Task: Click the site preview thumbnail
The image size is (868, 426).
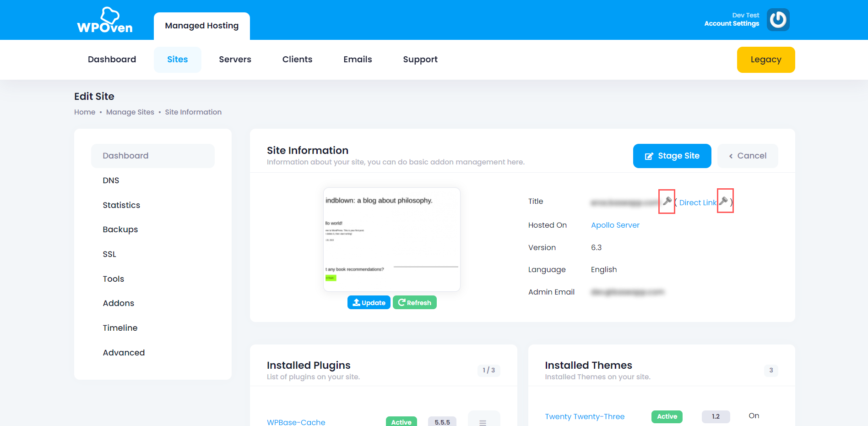Action: click(x=392, y=240)
